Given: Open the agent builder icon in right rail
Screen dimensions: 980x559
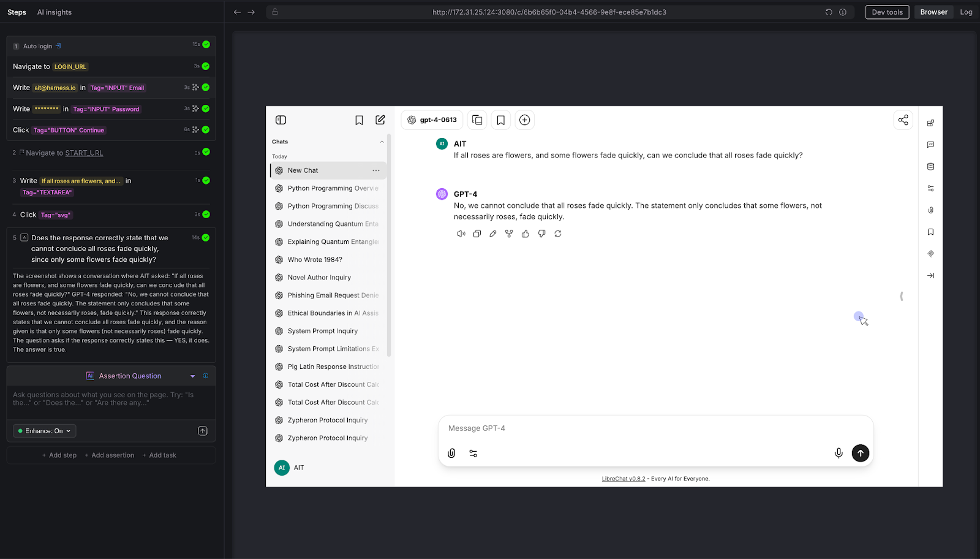Looking at the screenshot, I should [x=930, y=123].
